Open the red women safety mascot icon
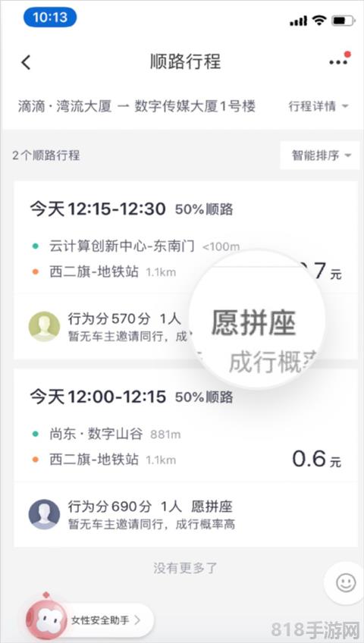Screen dimensions: 364x643 pyautogui.click(x=46, y=620)
